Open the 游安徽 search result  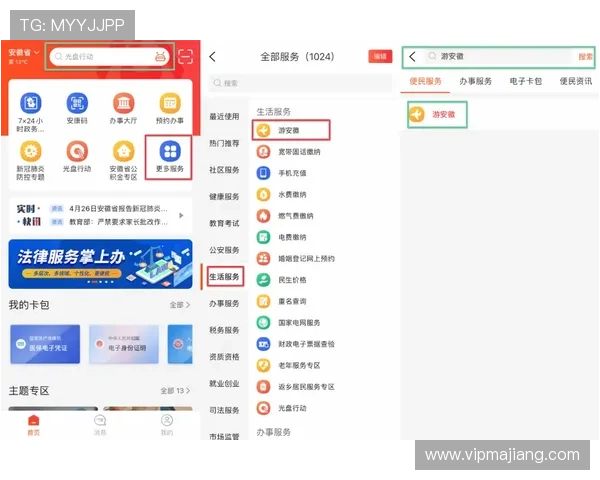(437, 114)
